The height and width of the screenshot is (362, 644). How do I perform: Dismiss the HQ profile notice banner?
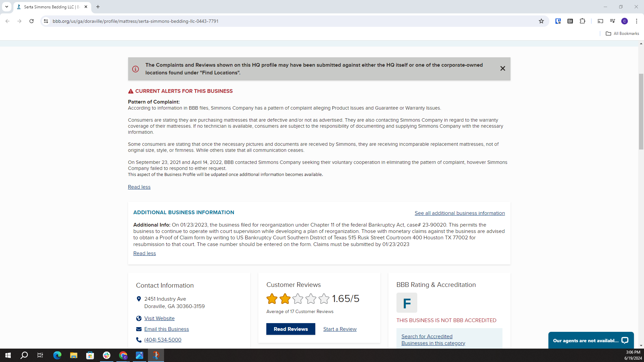click(x=502, y=68)
